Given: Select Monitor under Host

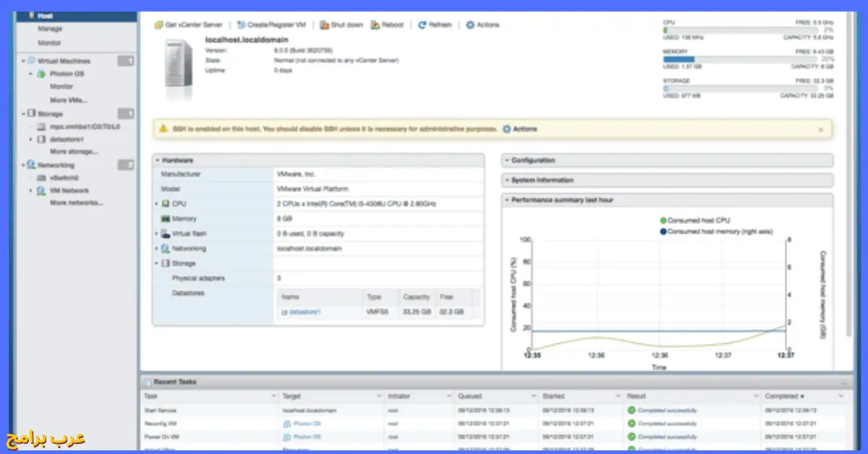Looking at the screenshot, I should [50, 43].
